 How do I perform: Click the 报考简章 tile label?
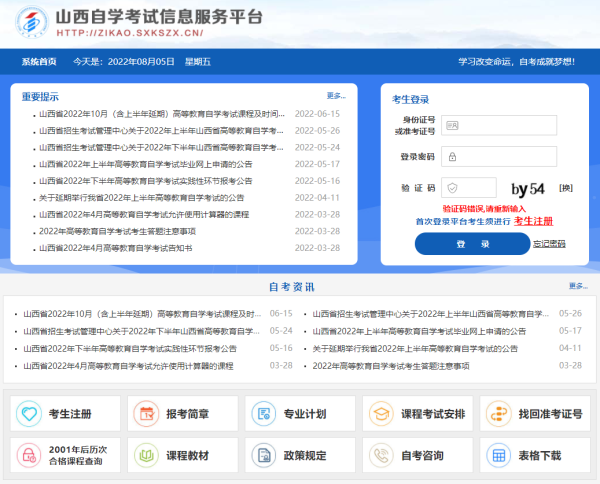point(188,414)
